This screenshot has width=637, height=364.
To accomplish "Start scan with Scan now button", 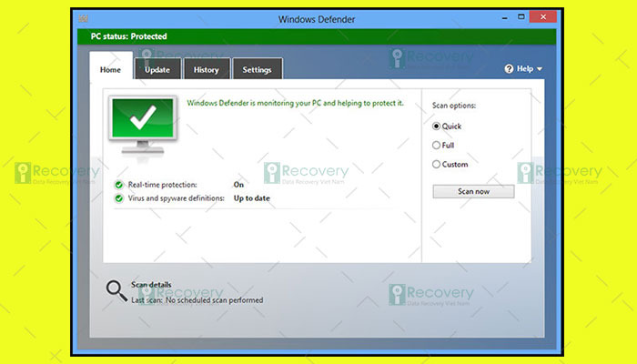I will 473,191.
